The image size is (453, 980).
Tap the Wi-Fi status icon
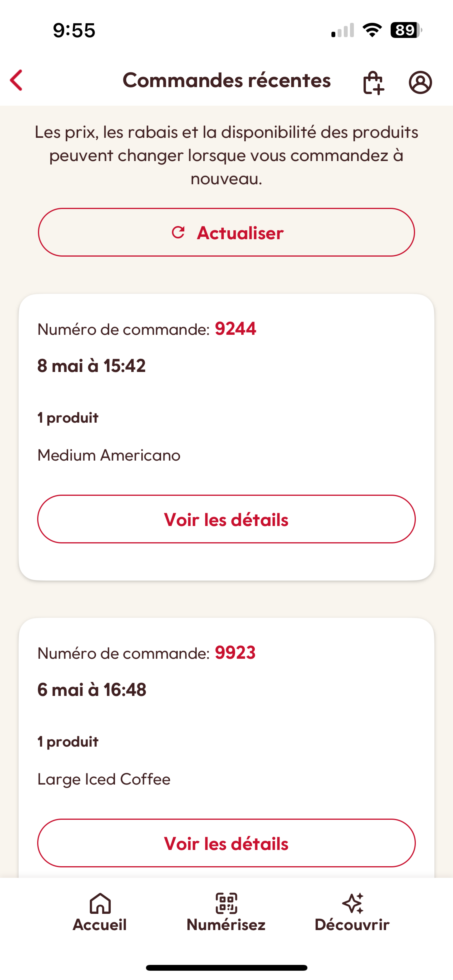pos(372,30)
